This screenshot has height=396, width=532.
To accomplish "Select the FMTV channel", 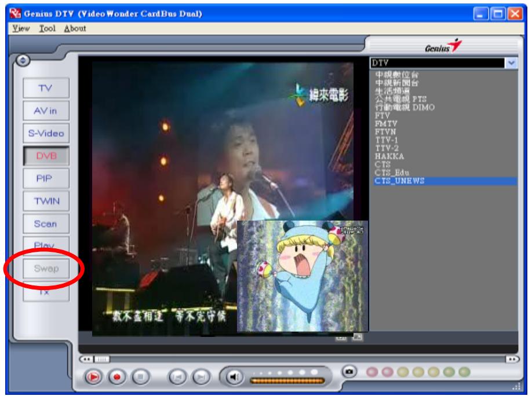I will coord(386,124).
